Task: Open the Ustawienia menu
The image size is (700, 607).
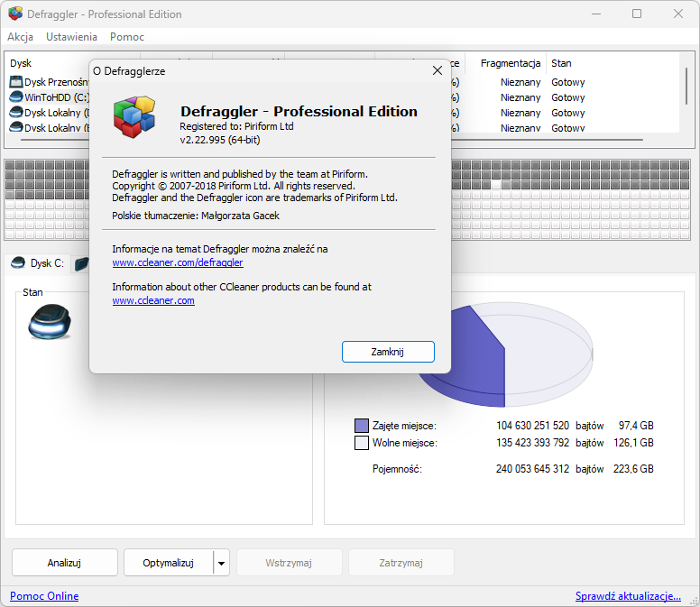Action: tap(71, 37)
